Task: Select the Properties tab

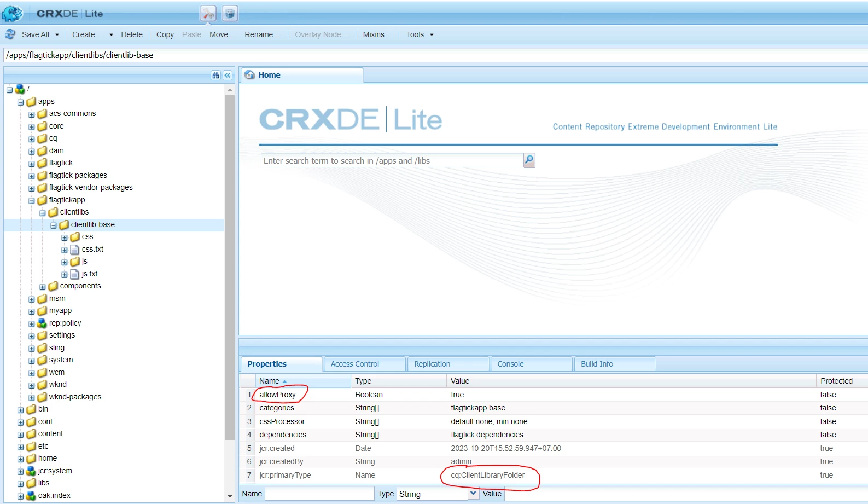Action: coord(281,364)
